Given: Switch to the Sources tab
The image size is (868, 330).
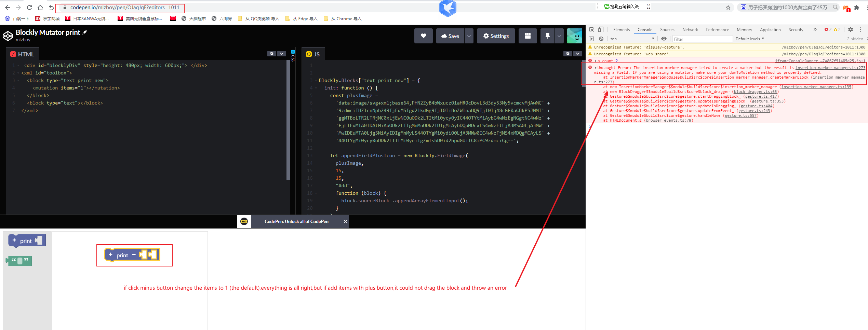Looking at the screenshot, I should coord(667,30).
